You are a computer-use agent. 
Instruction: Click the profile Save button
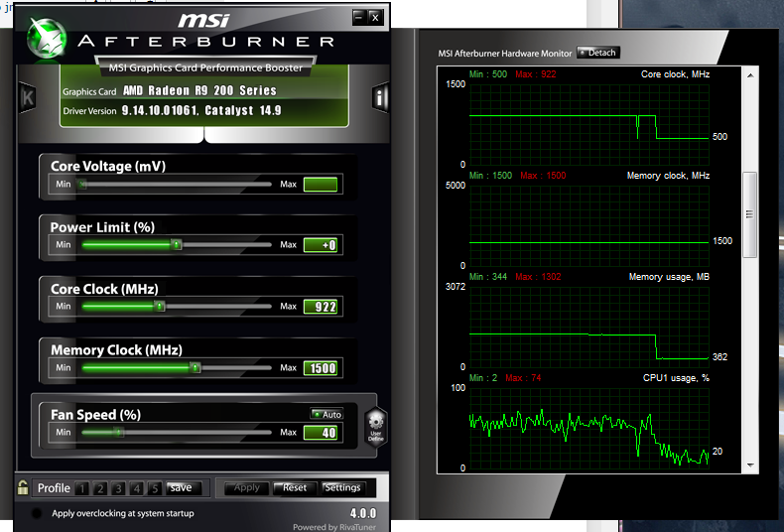184,488
